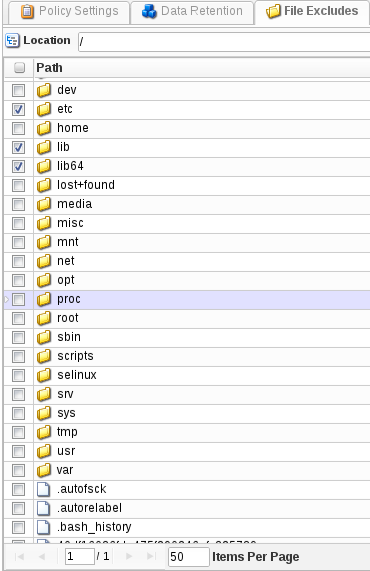This screenshot has height=571, width=370.
Task: Go to the first page button
Action: (x=19, y=557)
